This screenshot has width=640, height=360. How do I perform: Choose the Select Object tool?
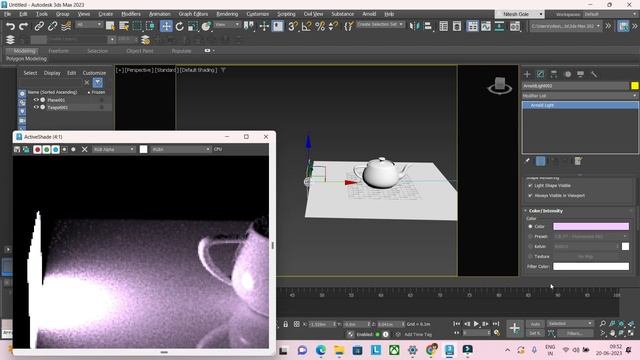(x=110, y=26)
